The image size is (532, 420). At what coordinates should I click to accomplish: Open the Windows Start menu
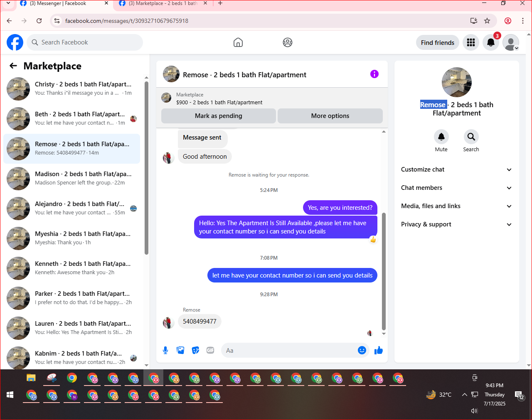tap(10, 395)
